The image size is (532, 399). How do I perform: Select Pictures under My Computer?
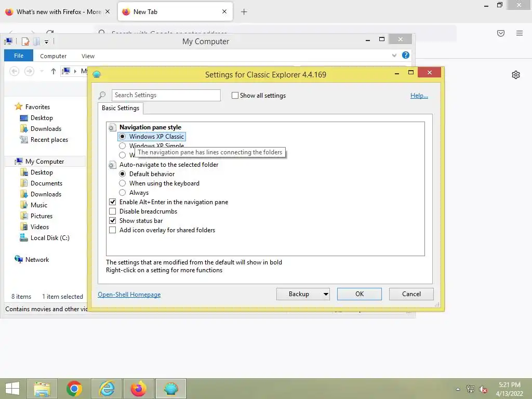[36, 216]
